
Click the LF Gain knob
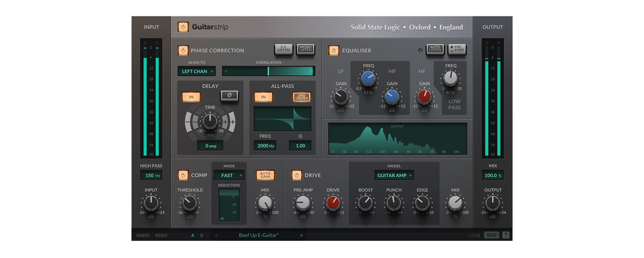click(341, 97)
